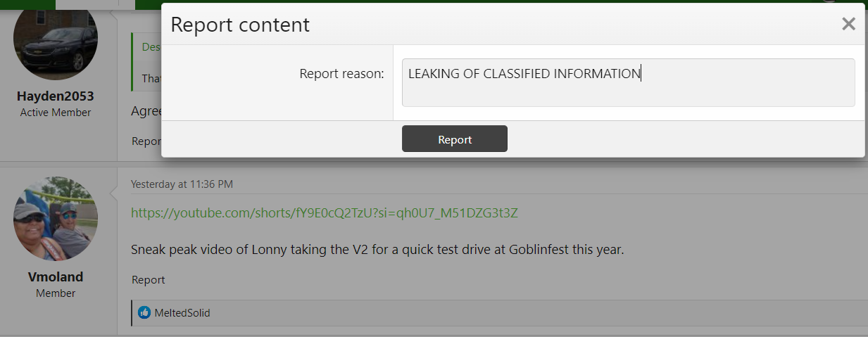Submit with the dark Report button
Viewport: 868px width, 337px height.
(x=455, y=139)
